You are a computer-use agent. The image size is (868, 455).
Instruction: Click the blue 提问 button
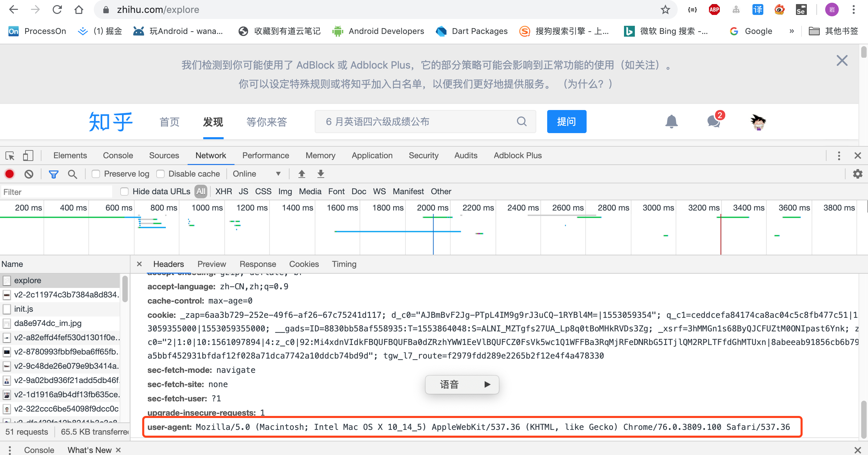coord(566,122)
